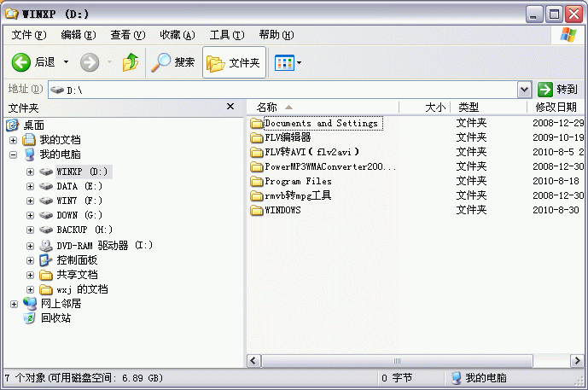The image size is (588, 390).
Task: Click the horizontal scrollbar left arrow
Action: 253,361
